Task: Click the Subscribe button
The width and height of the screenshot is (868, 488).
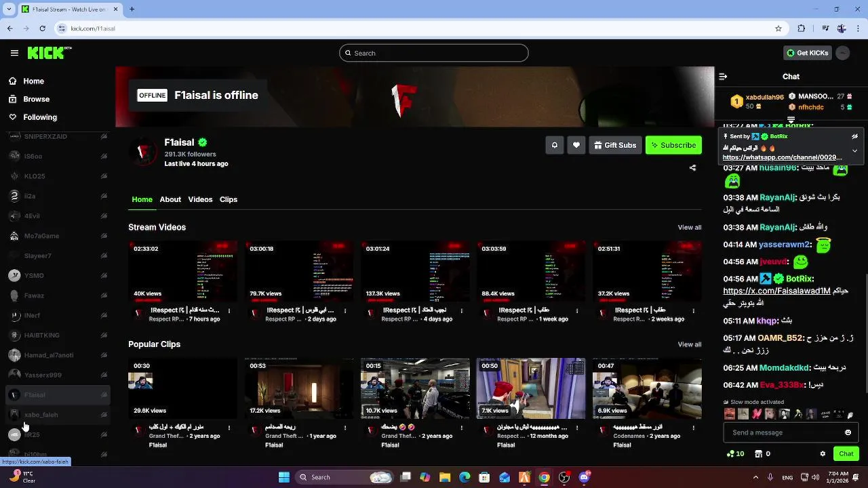Action: [x=673, y=145]
